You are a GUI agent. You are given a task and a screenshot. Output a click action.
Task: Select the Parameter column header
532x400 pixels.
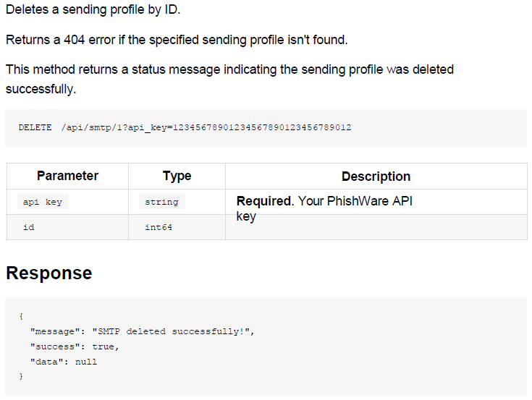[67, 176]
